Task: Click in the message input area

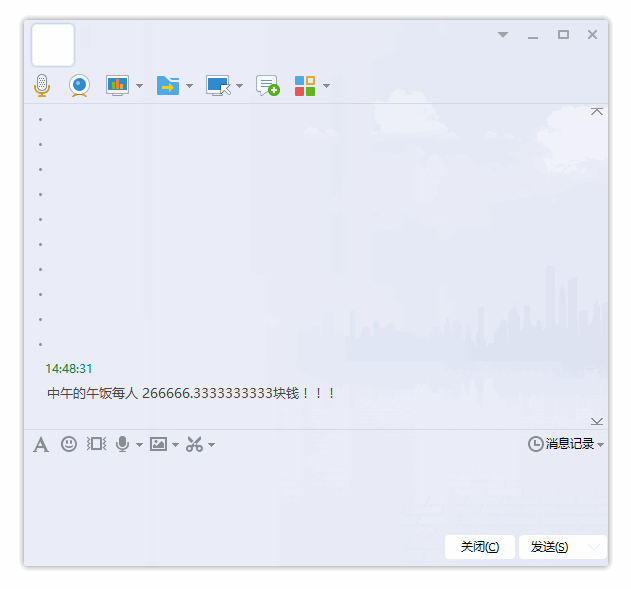Action: (x=316, y=495)
